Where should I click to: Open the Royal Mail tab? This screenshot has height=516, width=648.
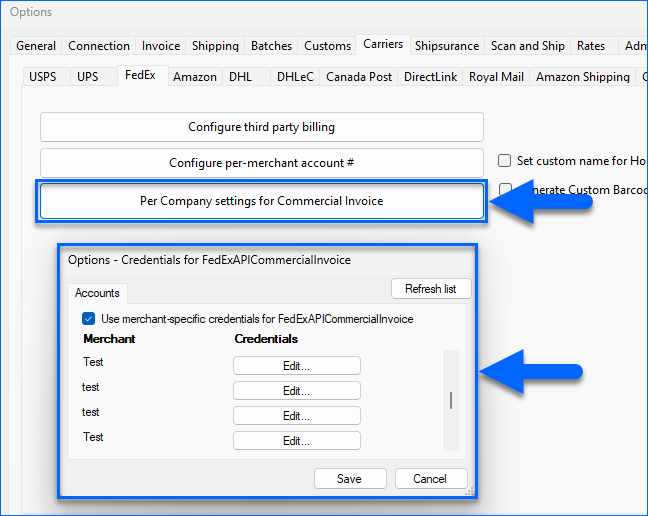pyautogui.click(x=496, y=76)
